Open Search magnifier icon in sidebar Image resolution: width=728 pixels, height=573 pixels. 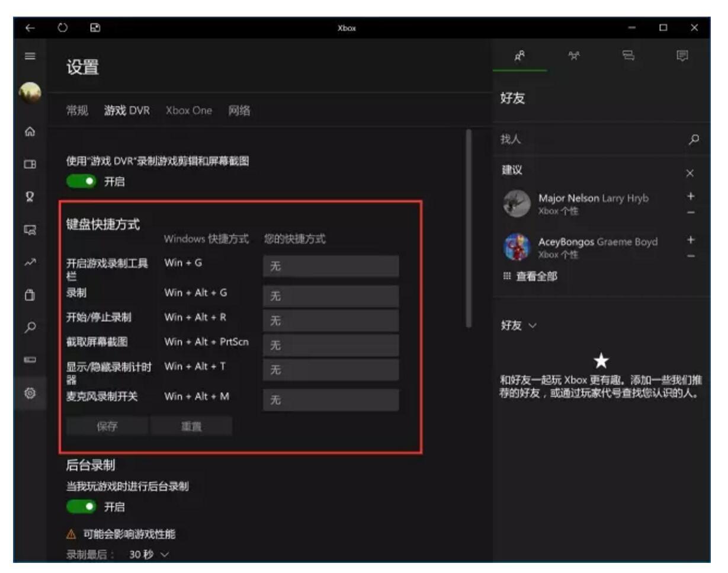[x=30, y=326]
